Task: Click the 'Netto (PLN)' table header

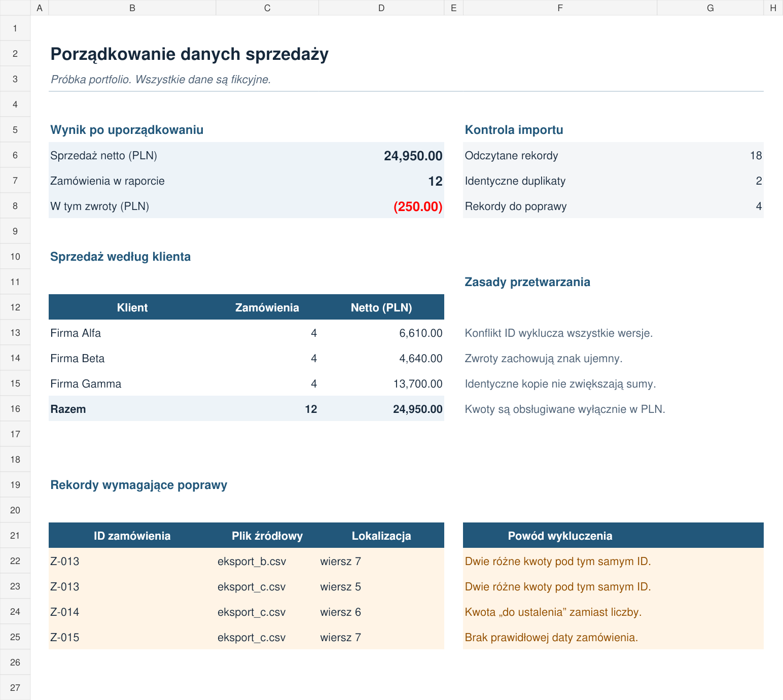Action: (x=381, y=307)
